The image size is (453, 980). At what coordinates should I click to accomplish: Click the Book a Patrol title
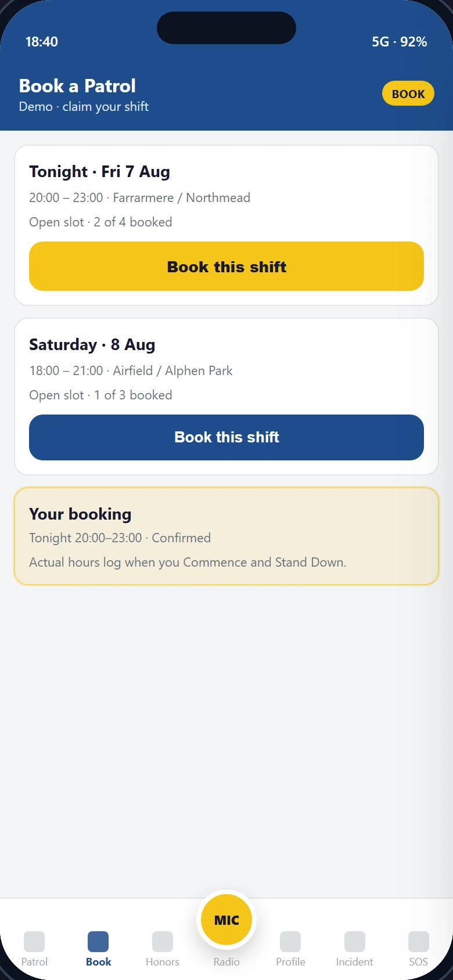[77, 86]
